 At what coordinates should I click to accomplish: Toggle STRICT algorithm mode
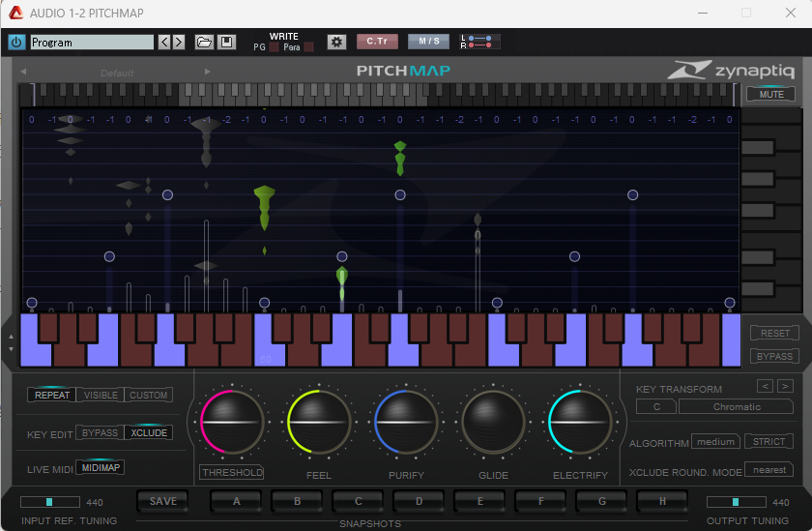click(768, 441)
